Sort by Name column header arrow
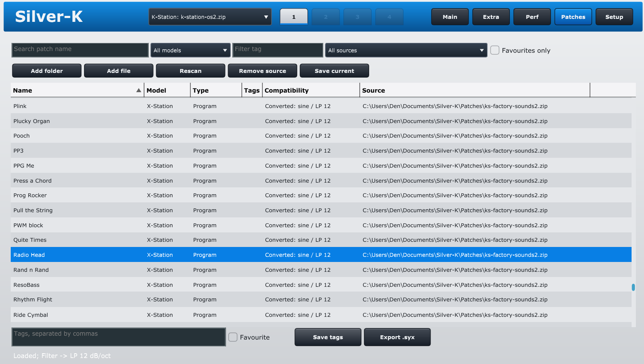Screen dimensions: 644x364 (x=138, y=90)
